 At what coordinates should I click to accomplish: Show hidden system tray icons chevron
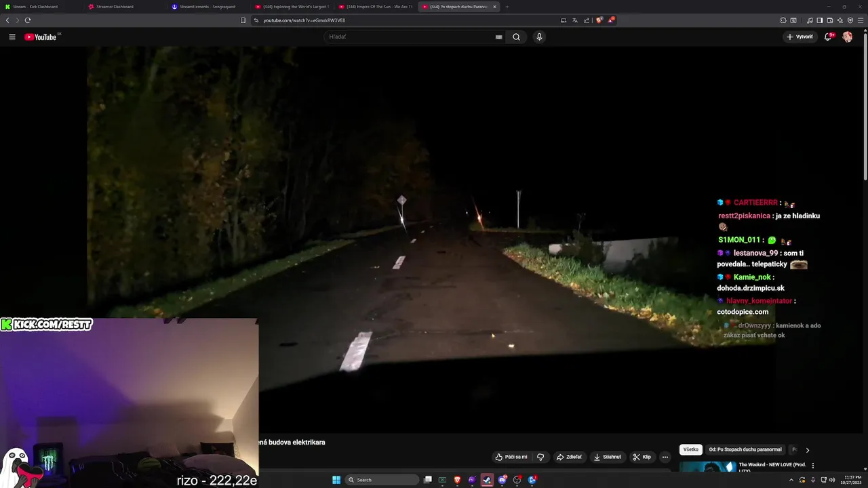[x=791, y=480]
